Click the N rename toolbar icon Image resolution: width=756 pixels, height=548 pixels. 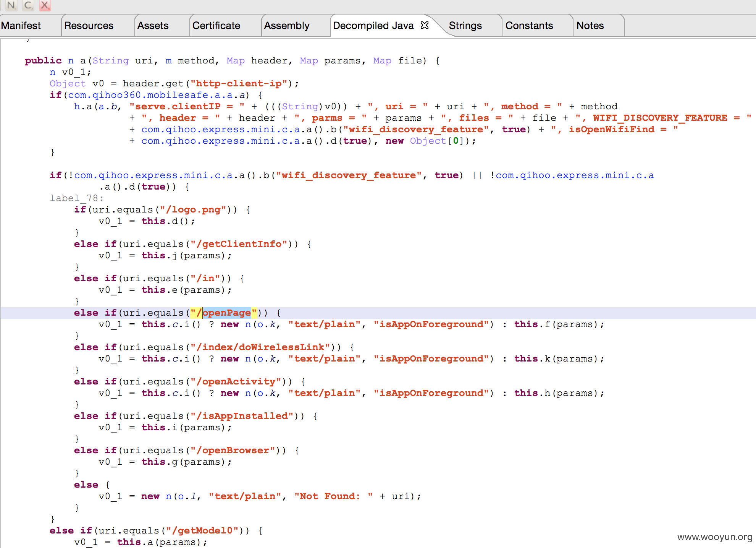click(11, 5)
